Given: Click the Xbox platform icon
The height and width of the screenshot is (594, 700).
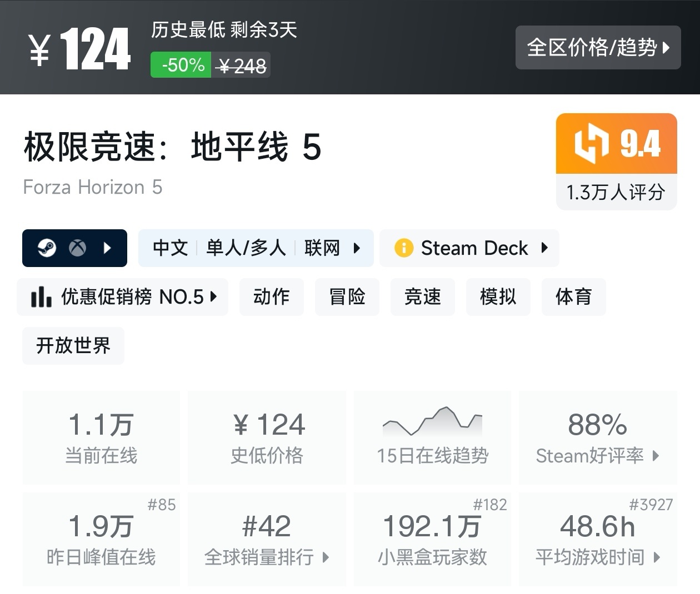Looking at the screenshot, I should click(x=77, y=248).
